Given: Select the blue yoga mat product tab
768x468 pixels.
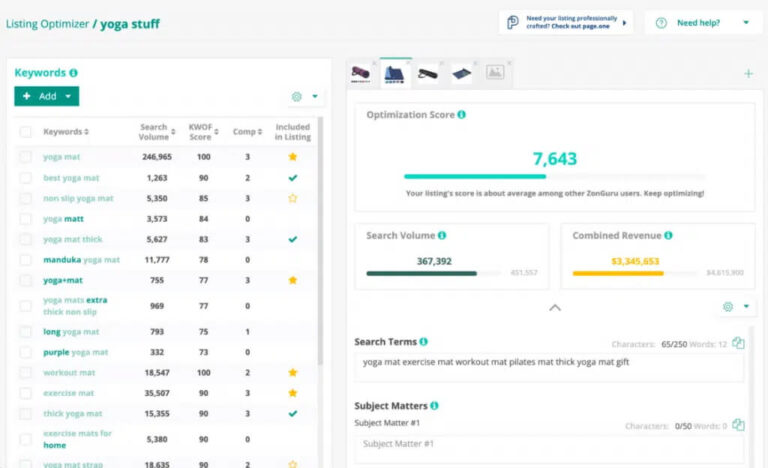Looking at the screenshot, I should coord(394,75).
